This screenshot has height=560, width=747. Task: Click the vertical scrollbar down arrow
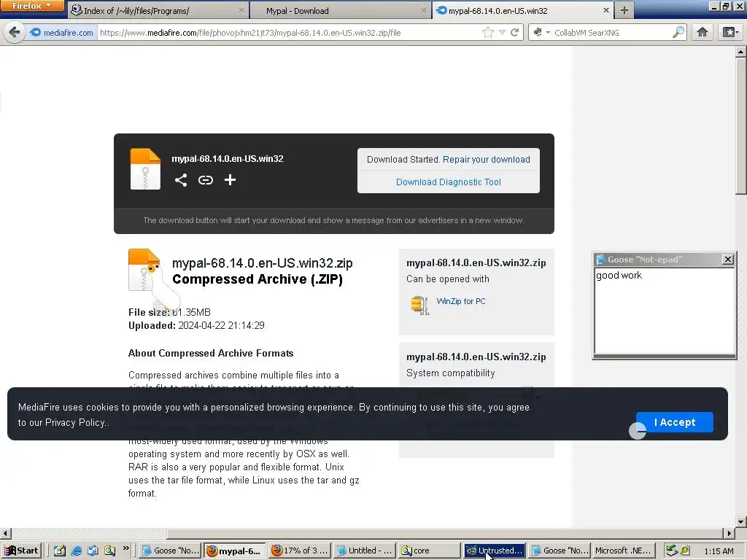coord(741,522)
